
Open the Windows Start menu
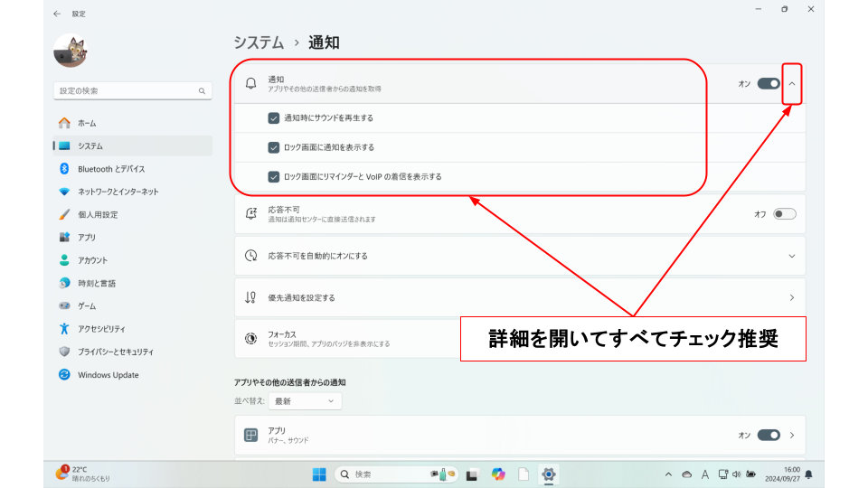(x=319, y=474)
